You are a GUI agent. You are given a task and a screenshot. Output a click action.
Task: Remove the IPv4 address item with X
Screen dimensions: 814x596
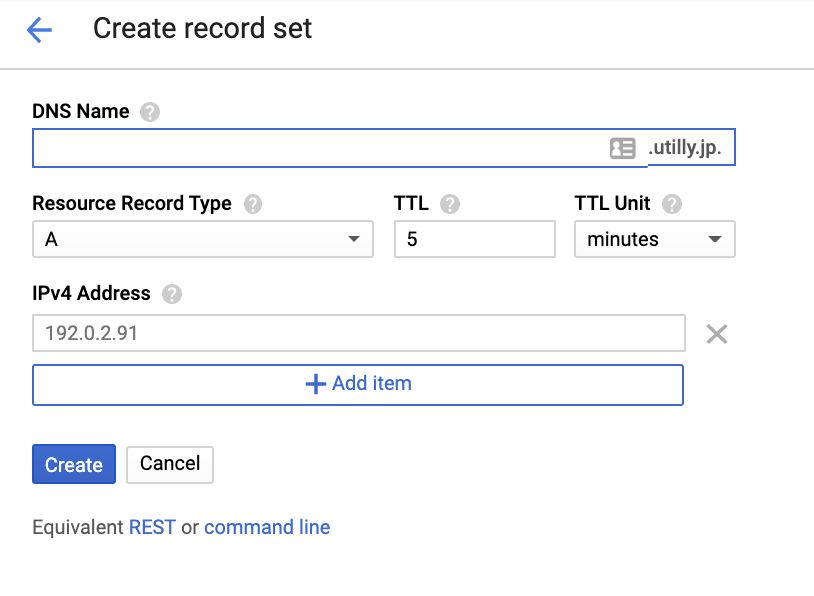716,334
